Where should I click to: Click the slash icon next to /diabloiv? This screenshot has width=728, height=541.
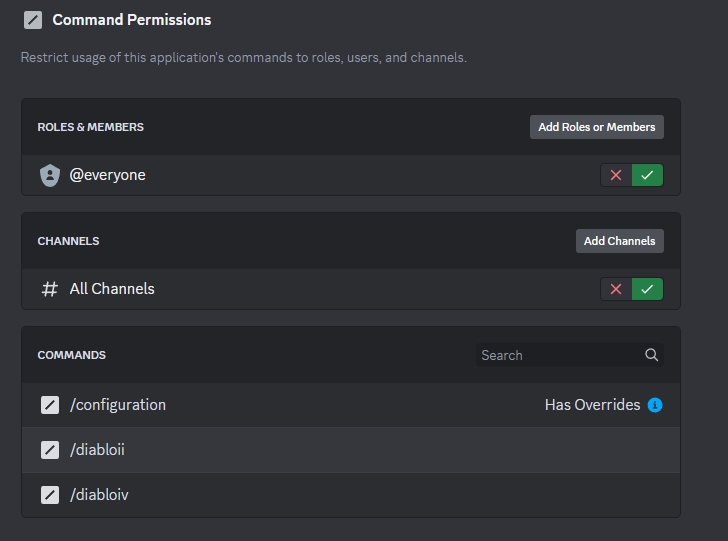[50, 495]
